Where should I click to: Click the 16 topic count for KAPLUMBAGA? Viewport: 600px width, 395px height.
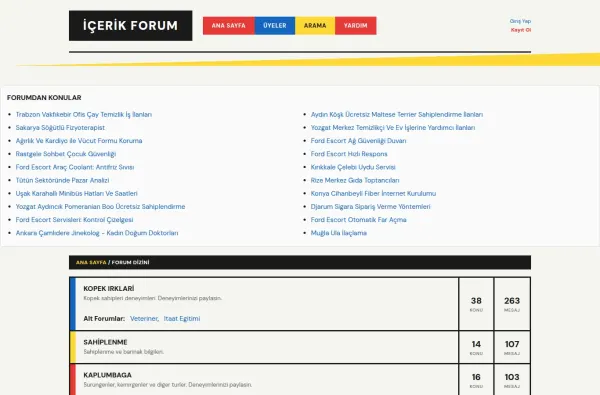[476, 377]
